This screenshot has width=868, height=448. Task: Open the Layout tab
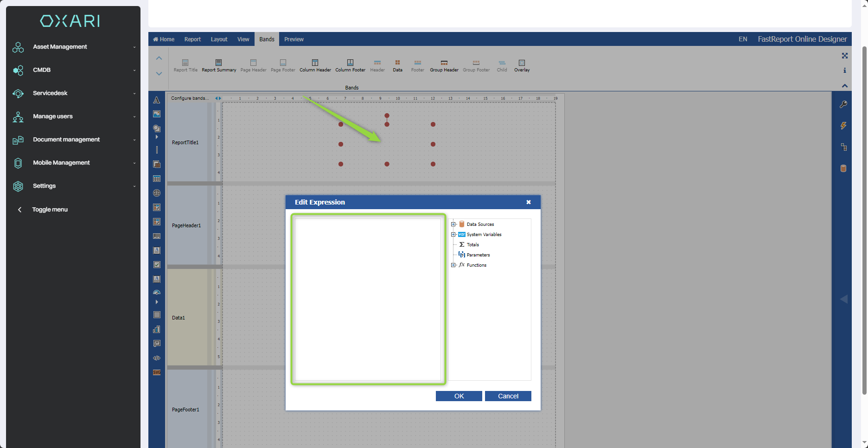click(x=219, y=39)
